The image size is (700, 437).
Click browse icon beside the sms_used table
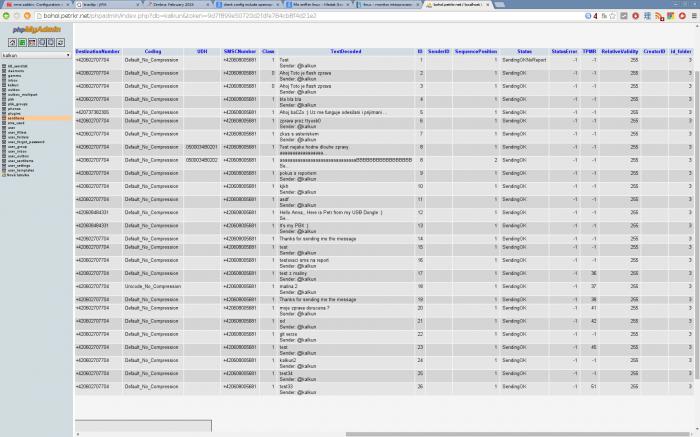(x=4, y=123)
